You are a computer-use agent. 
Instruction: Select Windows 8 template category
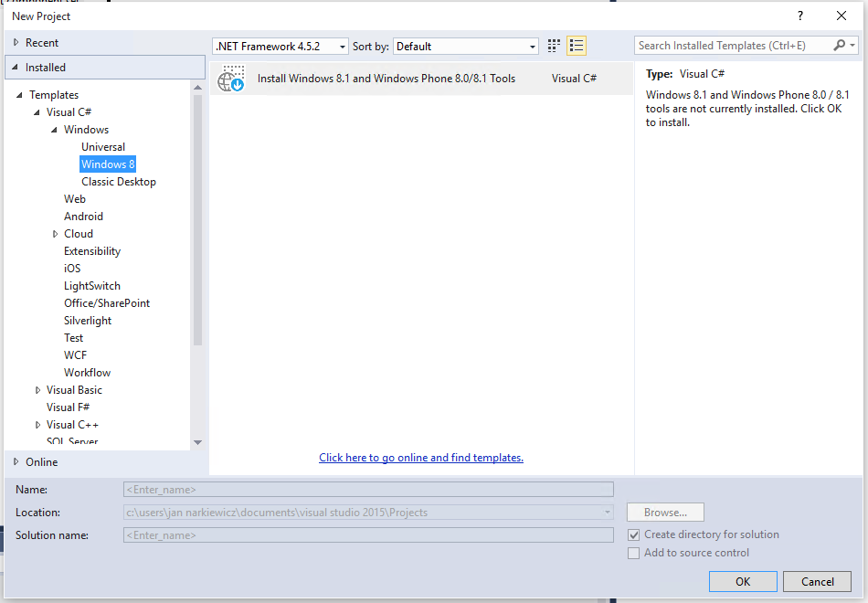pyautogui.click(x=108, y=164)
